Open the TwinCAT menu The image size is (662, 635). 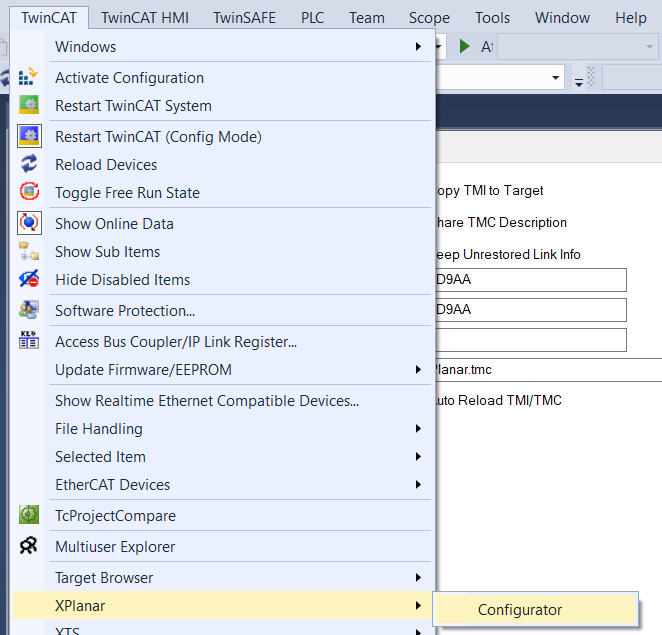pyautogui.click(x=49, y=18)
